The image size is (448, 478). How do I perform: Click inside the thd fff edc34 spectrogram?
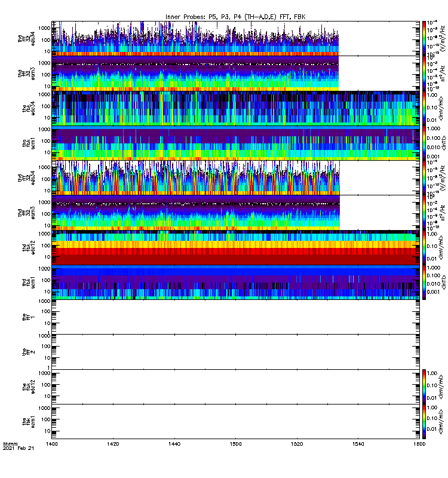(196, 177)
